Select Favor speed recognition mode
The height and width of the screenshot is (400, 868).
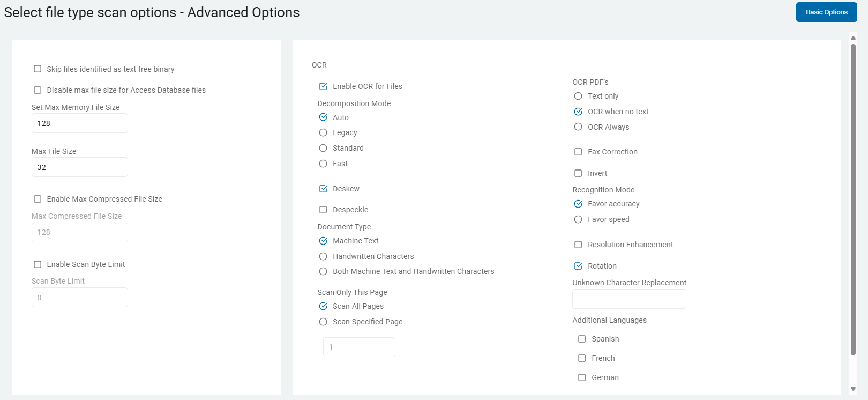point(578,219)
